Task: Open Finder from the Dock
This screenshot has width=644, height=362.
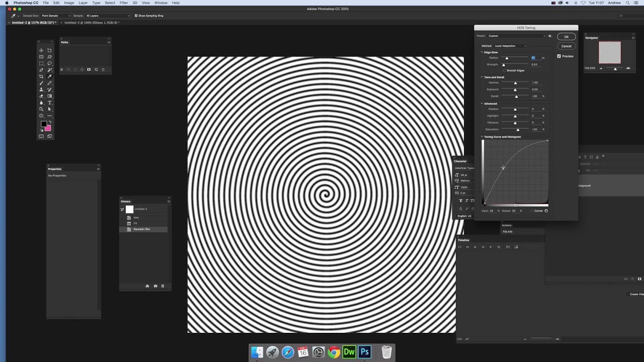Action: (x=257, y=352)
